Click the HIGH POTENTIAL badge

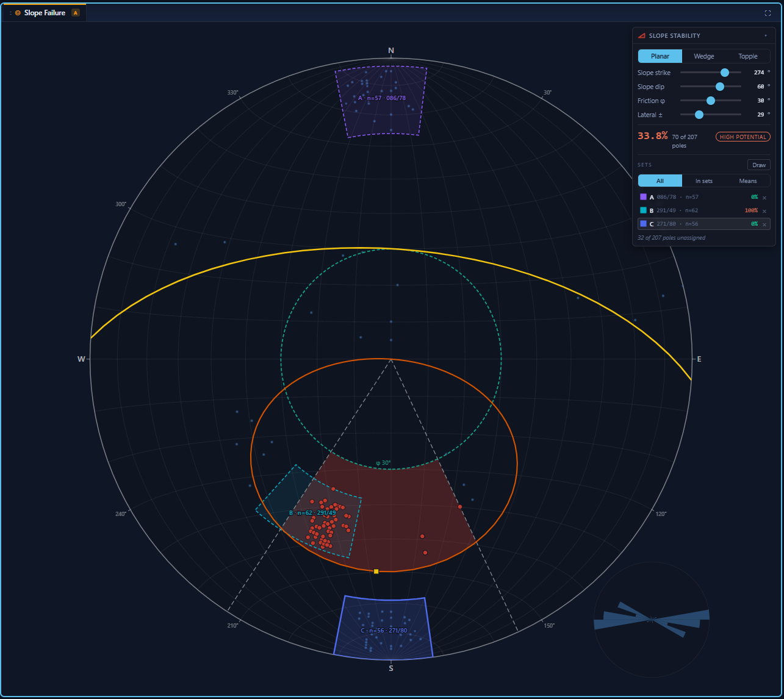[x=743, y=137]
